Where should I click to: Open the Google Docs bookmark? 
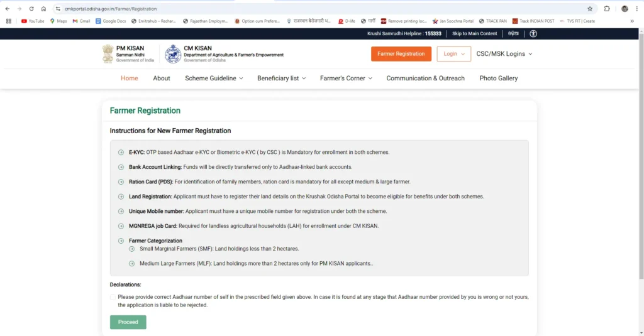(x=111, y=21)
